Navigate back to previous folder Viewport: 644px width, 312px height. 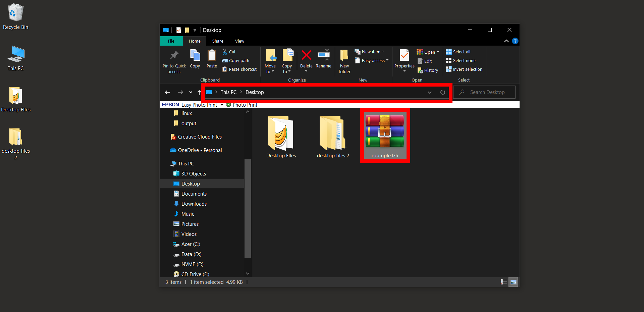[167, 92]
